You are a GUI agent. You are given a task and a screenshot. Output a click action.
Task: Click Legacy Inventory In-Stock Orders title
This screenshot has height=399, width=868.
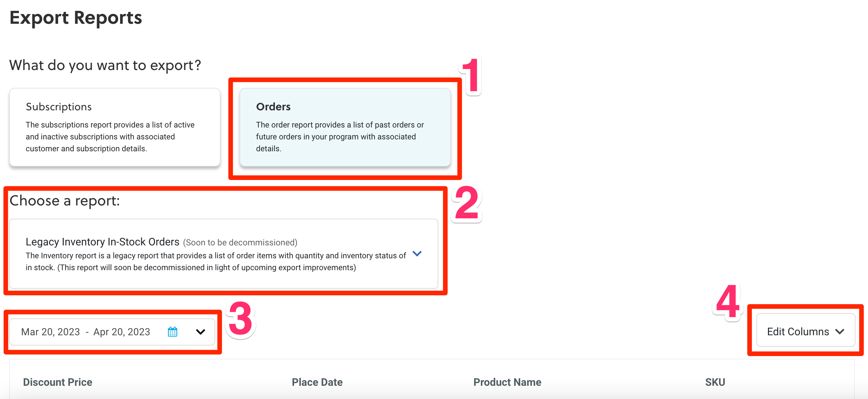pos(102,242)
